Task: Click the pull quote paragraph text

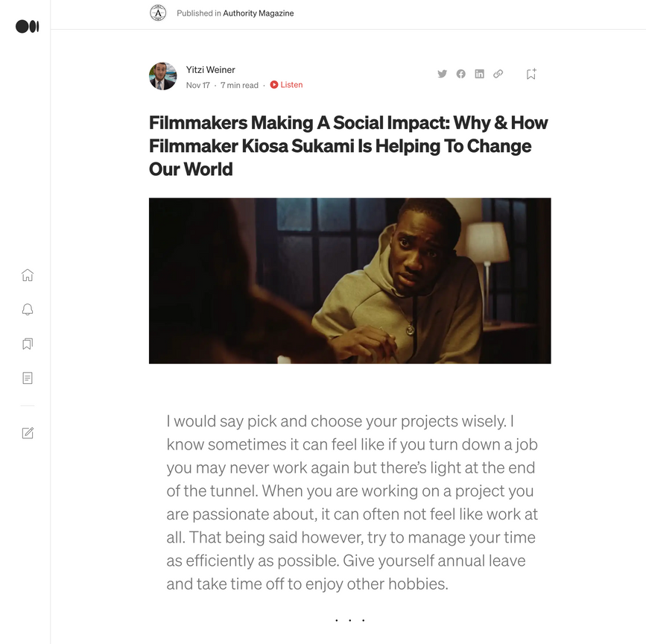Action: [x=352, y=502]
